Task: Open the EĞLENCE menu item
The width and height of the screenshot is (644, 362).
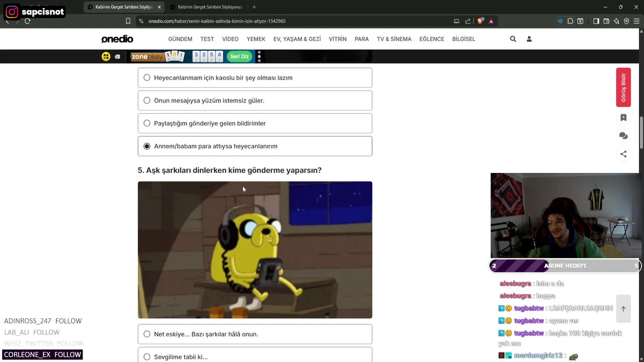Action: (432, 39)
